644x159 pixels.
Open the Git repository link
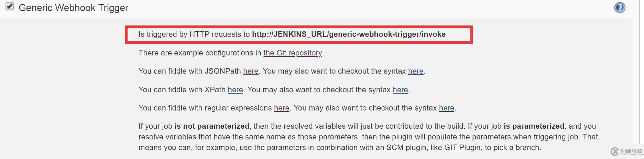(293, 53)
